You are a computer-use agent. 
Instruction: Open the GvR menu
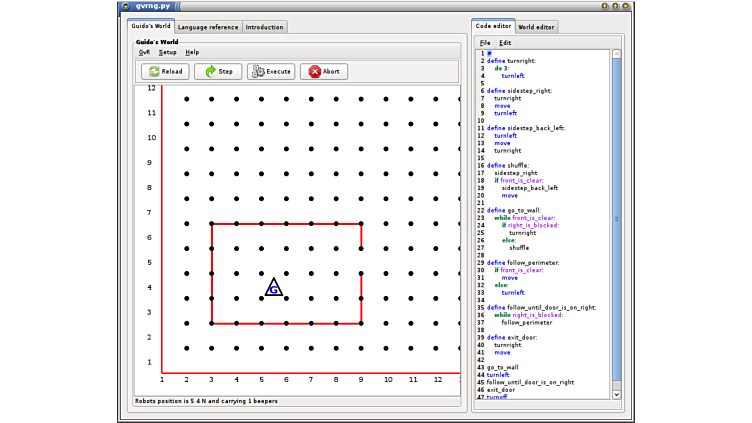144,52
